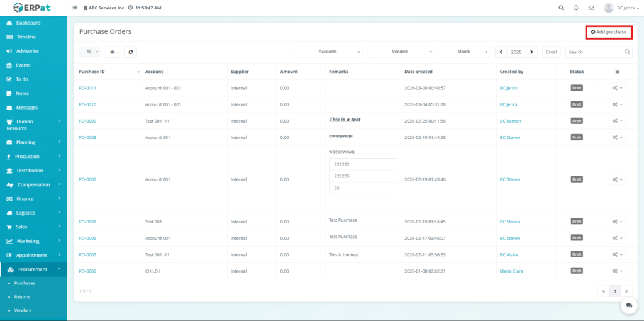Open the Dashboard sidebar item

[x=28, y=23]
